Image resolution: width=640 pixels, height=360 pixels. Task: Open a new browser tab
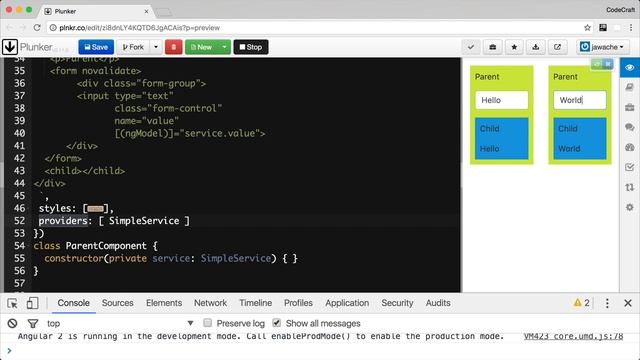[x=164, y=12]
